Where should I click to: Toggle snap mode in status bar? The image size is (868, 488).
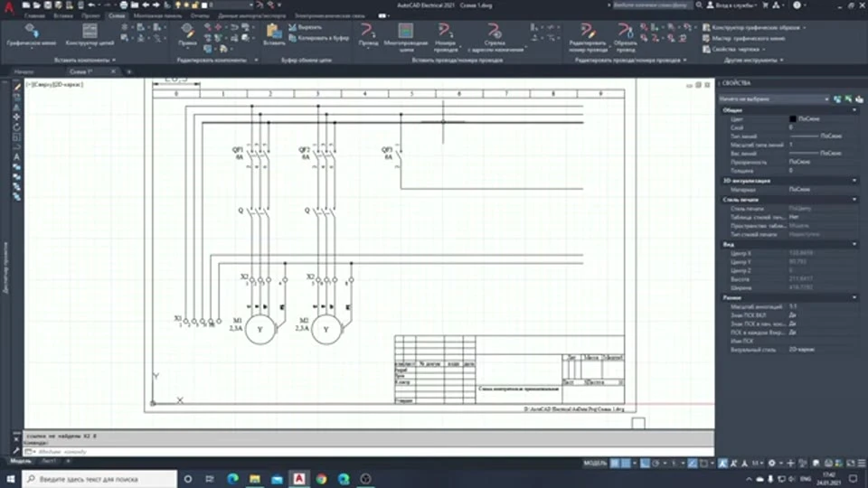(626, 463)
